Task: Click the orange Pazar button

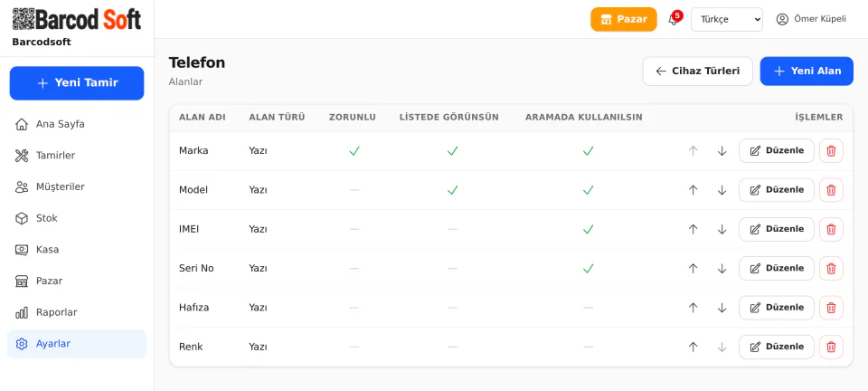Action: point(624,19)
